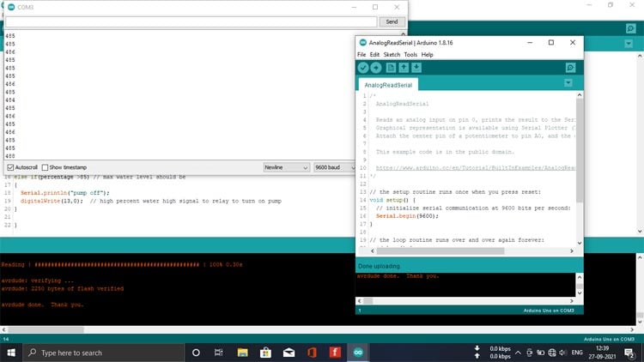Click the COM3 serial message input field
Screen dimensions: 644x362
tap(191, 21)
